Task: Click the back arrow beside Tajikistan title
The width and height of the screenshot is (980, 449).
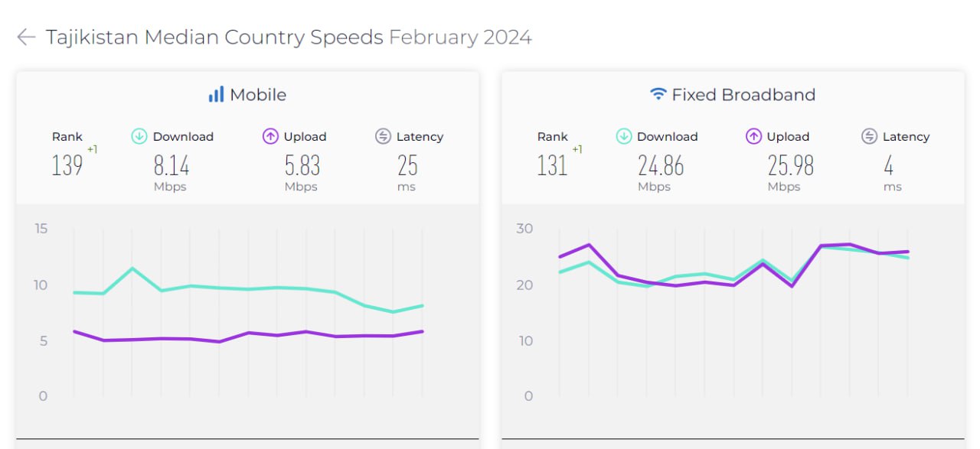Action: click(x=26, y=37)
